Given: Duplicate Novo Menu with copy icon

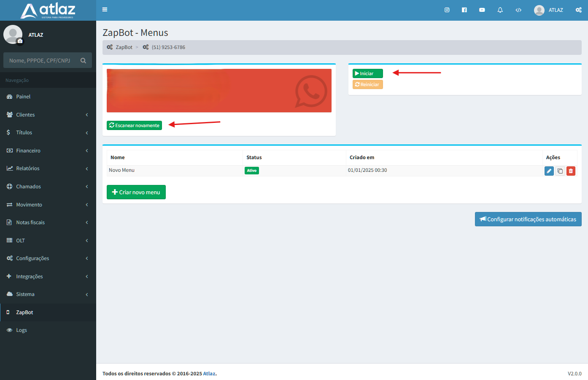Looking at the screenshot, I should [x=560, y=171].
